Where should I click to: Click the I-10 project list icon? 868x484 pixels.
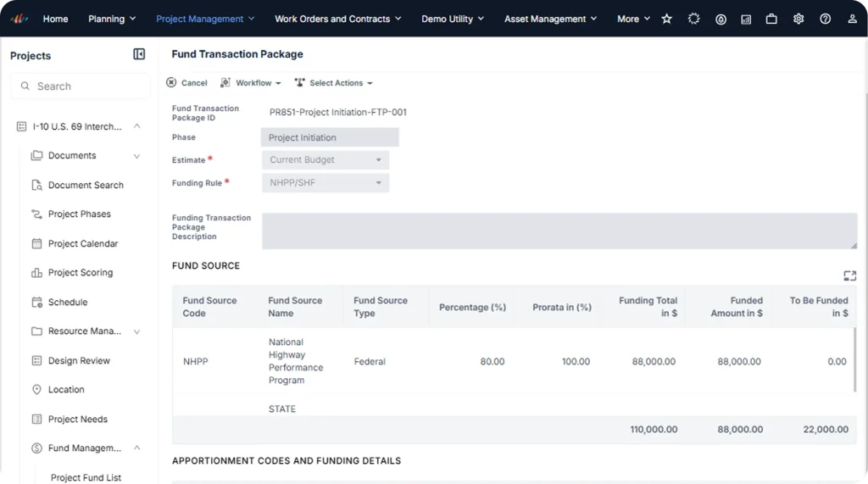[21, 126]
